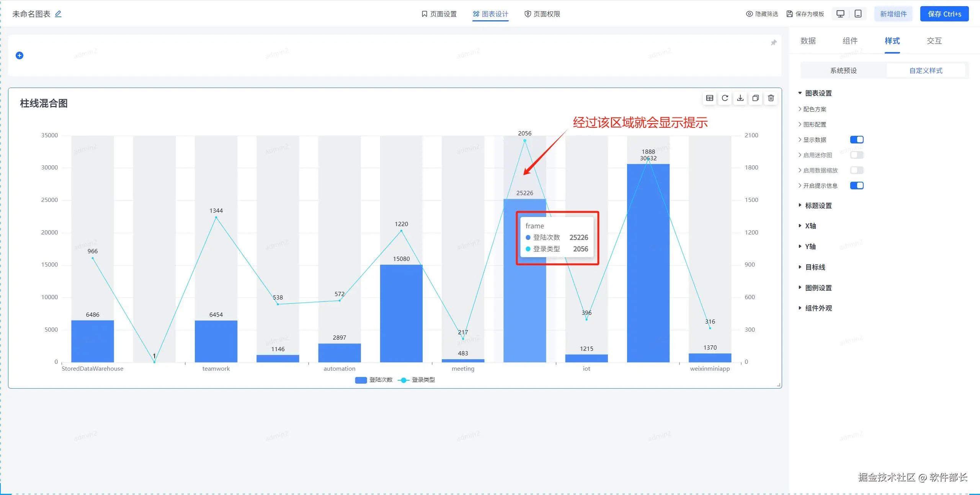Expand the 图例设置 section

(x=818, y=288)
